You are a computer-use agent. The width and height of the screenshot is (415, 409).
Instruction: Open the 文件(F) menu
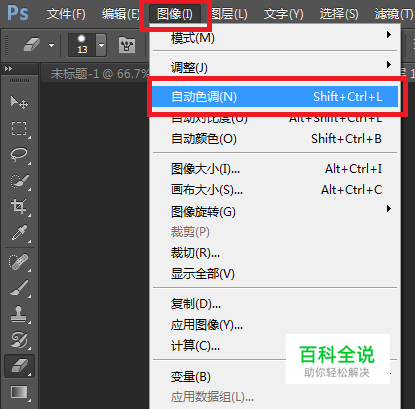coord(66,14)
